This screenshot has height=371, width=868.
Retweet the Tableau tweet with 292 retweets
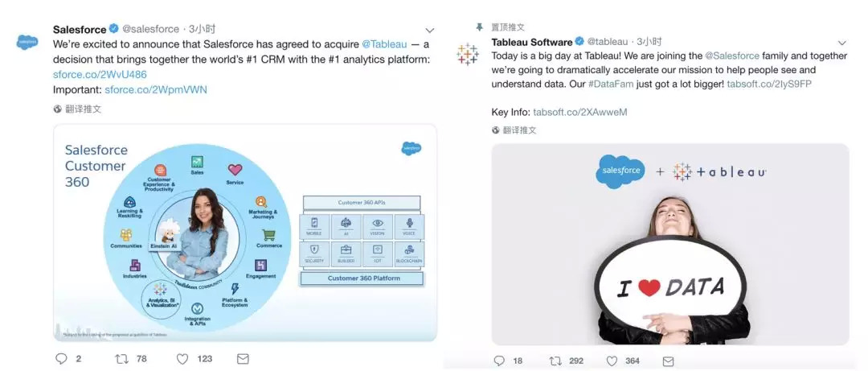click(x=555, y=361)
